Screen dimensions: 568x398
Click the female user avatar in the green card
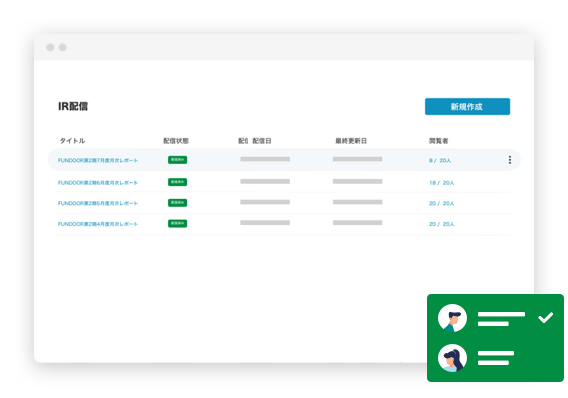point(452,358)
